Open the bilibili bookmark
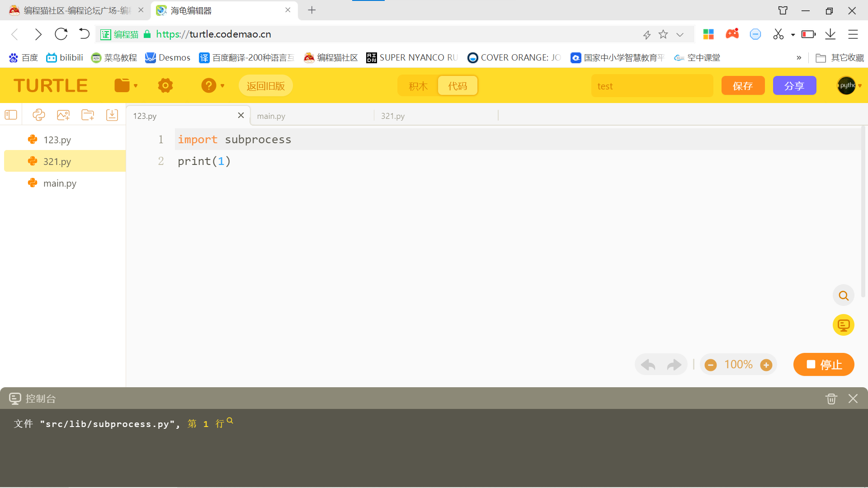The width and height of the screenshot is (868, 488). [x=65, y=58]
